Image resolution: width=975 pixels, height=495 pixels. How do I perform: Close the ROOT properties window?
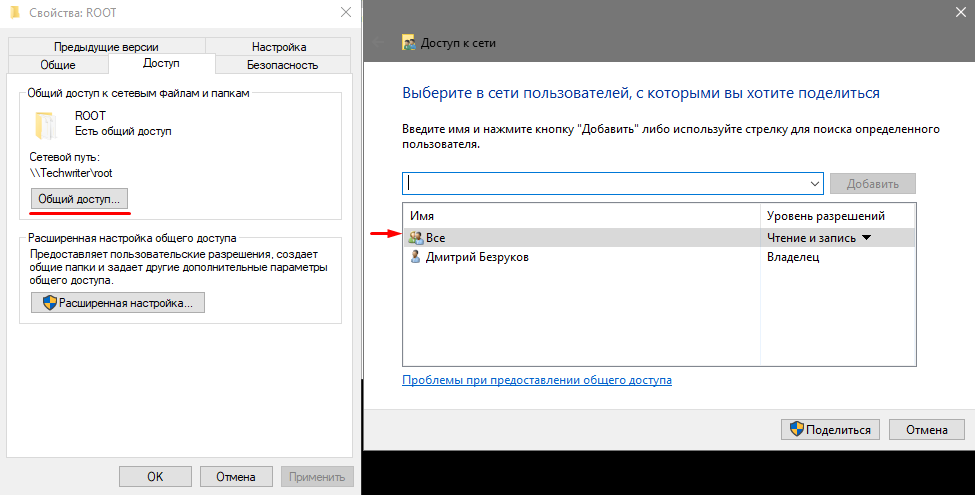[x=345, y=14]
